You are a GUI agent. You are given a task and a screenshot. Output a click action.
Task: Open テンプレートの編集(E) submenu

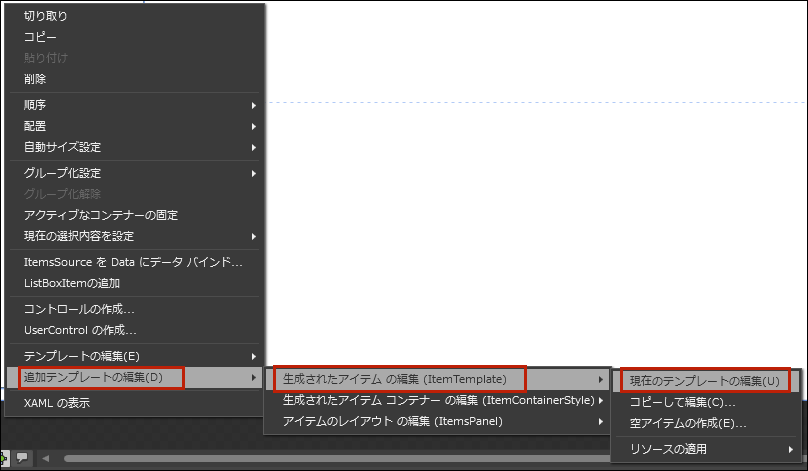coord(134,356)
